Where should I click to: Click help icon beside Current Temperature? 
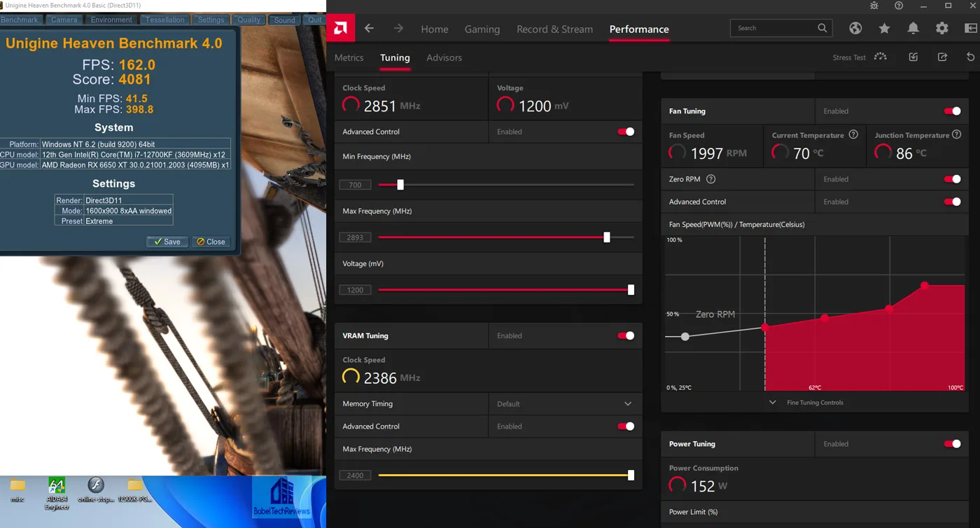(853, 134)
